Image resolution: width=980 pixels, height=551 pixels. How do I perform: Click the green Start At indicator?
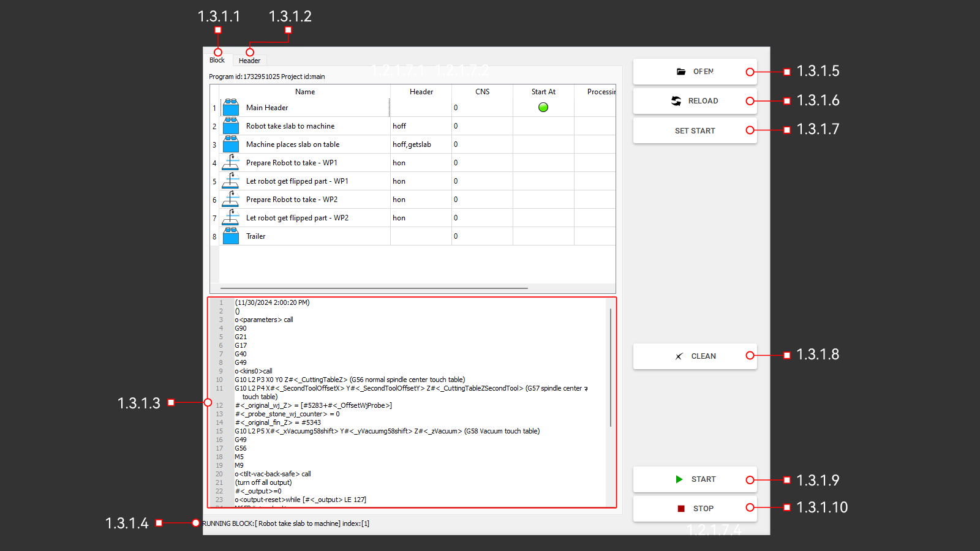click(x=543, y=107)
